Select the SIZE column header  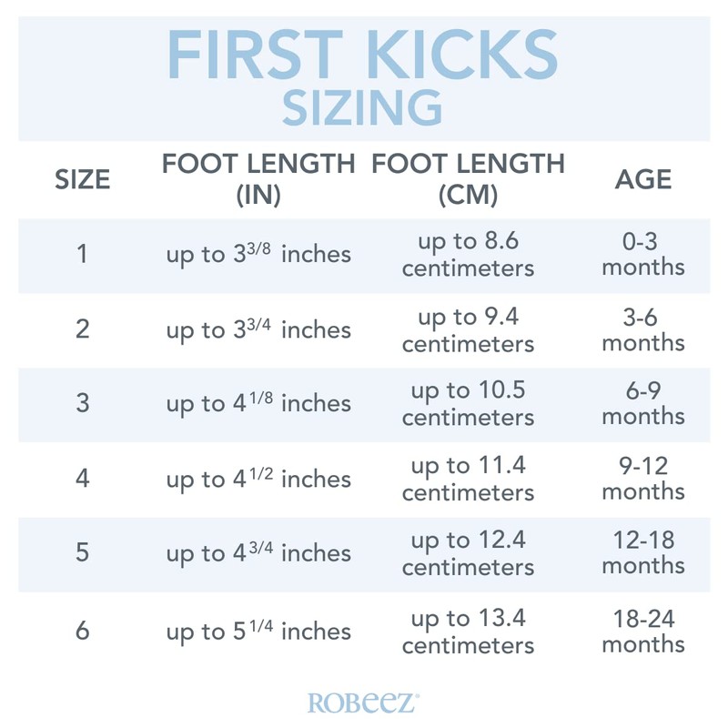(83, 179)
